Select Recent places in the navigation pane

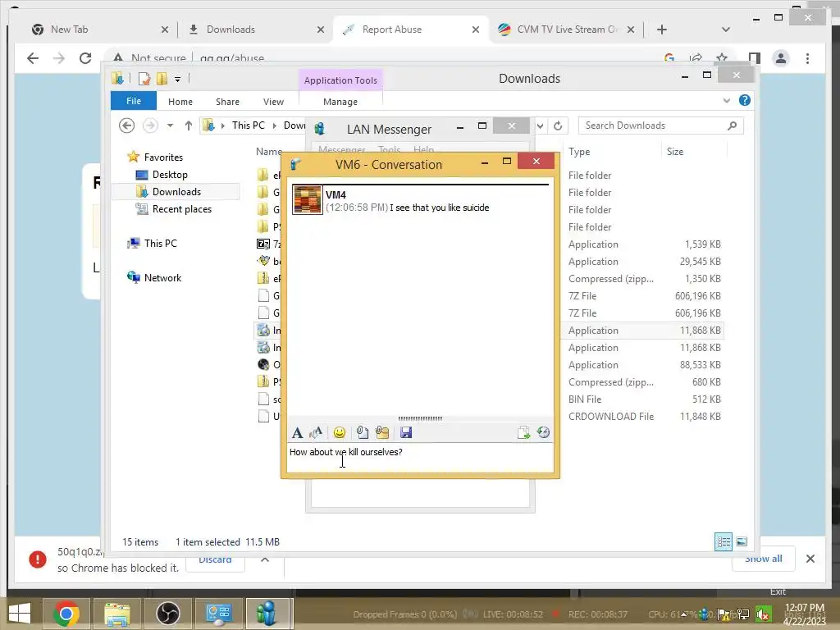click(x=181, y=209)
